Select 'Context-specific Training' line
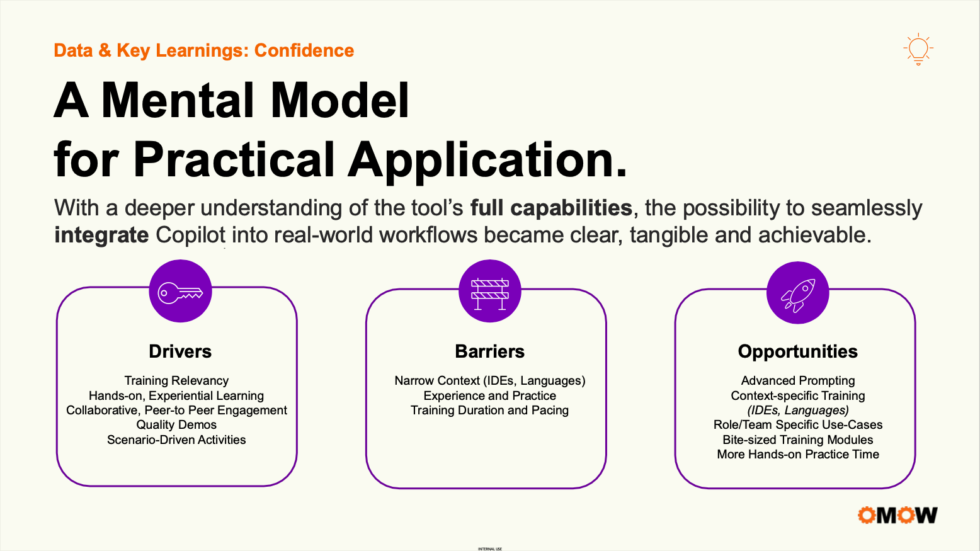 798,395
